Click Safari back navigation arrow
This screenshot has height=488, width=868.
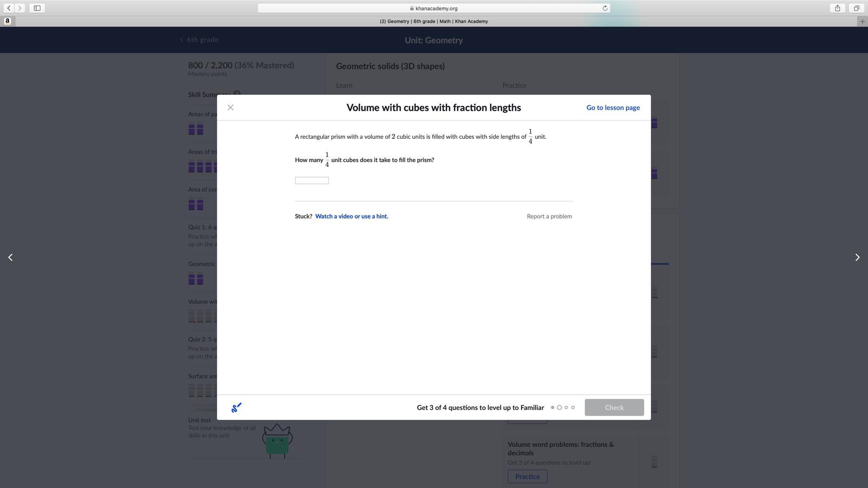9,8
